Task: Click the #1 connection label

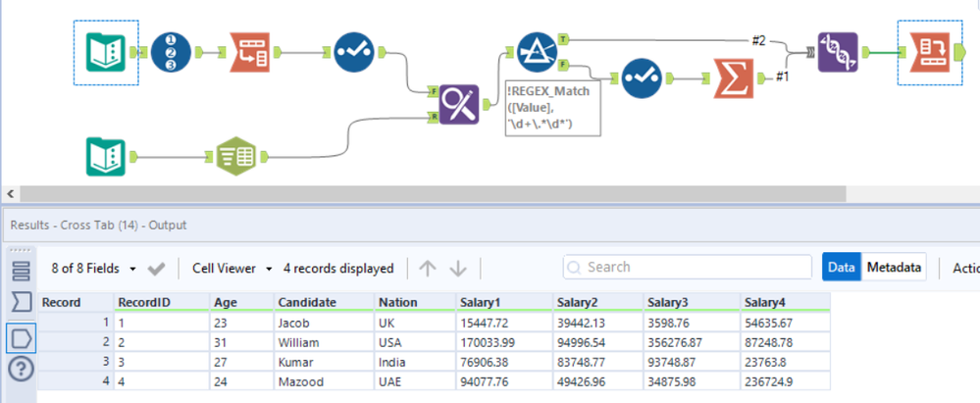Action: pos(783,76)
